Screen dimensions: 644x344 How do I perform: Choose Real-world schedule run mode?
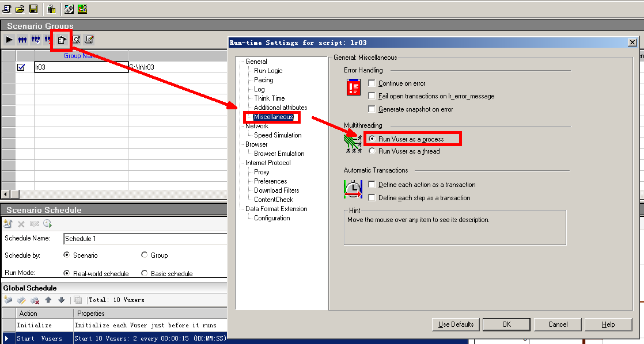click(67, 273)
